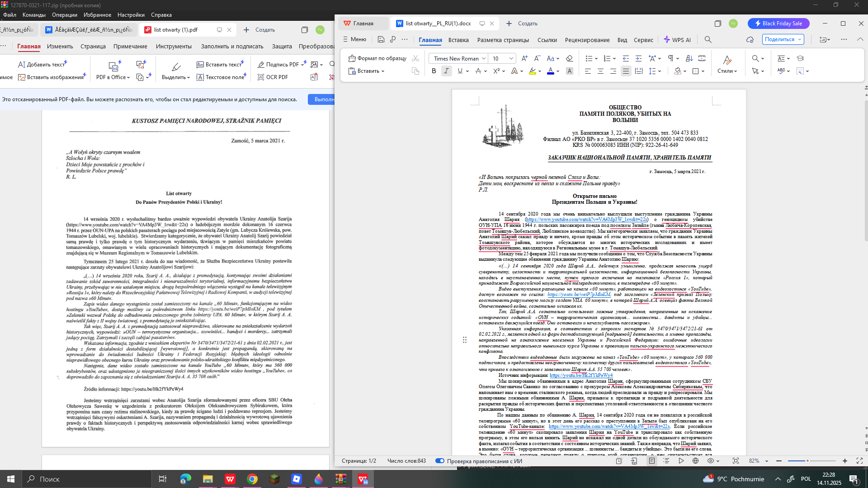868x488 pixels.
Task: Open 'Поделиться' share dropdown
Action: point(783,39)
